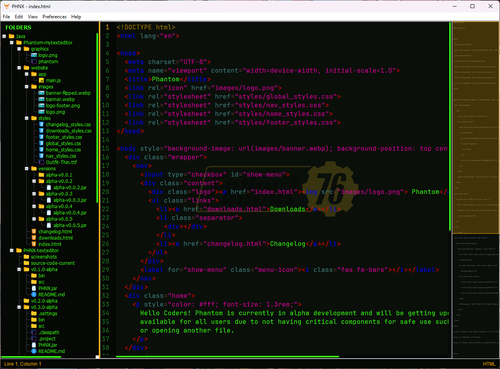The image size is (500, 369).
Task: Collapse the alpha-v0.0.5 folder node
Action: tap(34, 219)
